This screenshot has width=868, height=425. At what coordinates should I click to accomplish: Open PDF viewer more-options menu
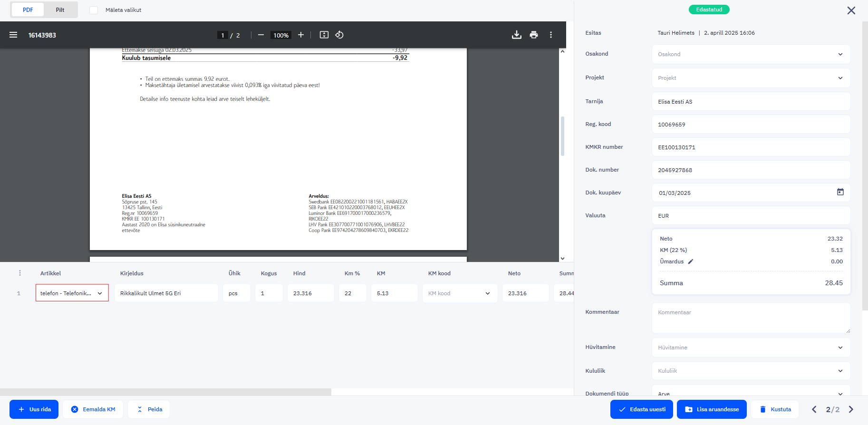(551, 35)
